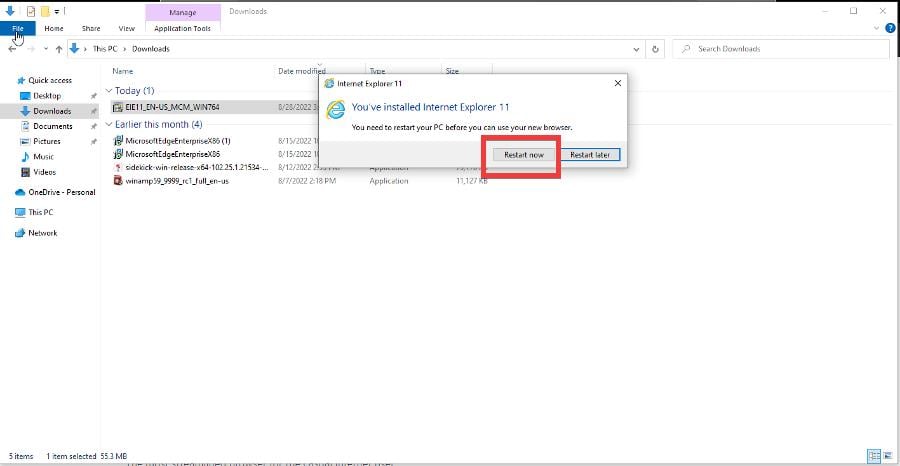This screenshot has width=900, height=466.
Task: Open the File menu
Action: click(x=18, y=28)
